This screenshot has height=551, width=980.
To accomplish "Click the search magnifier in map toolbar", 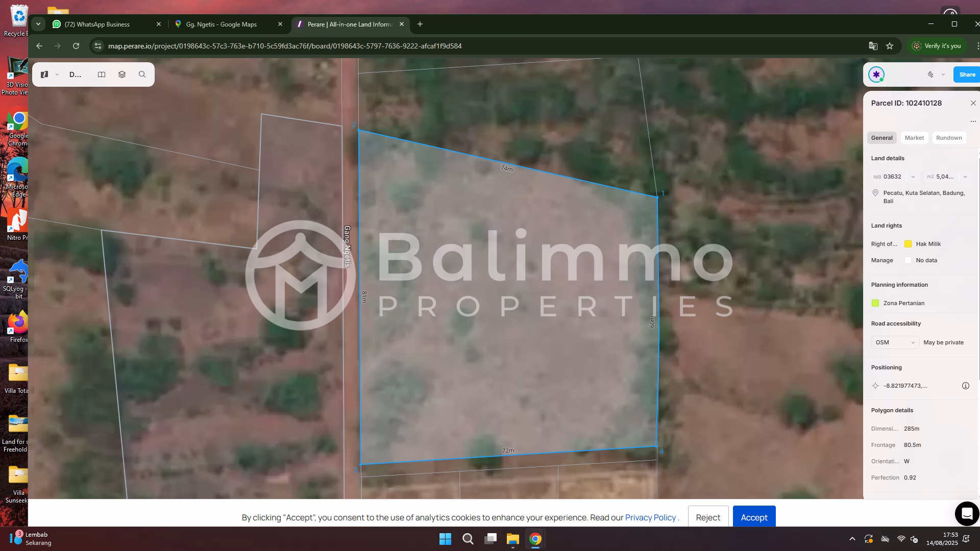I will pos(142,74).
